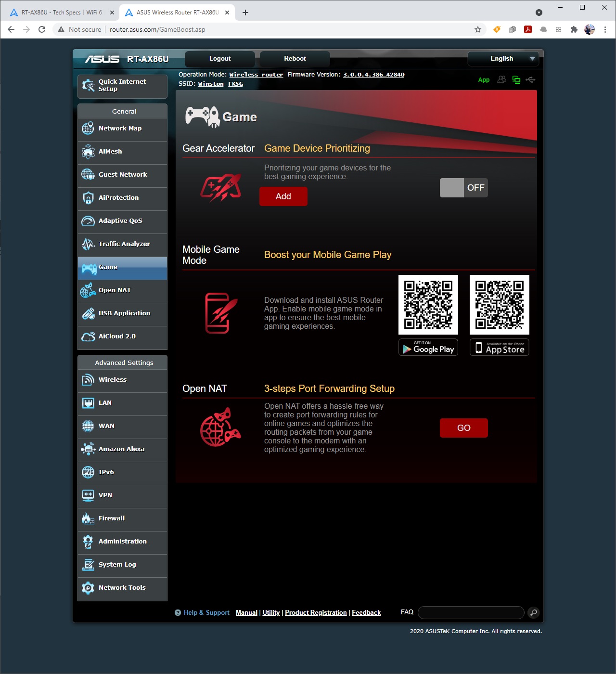Open the Quick Internet Setup icon
Screen dimensions: 616x674
pyautogui.click(x=88, y=86)
